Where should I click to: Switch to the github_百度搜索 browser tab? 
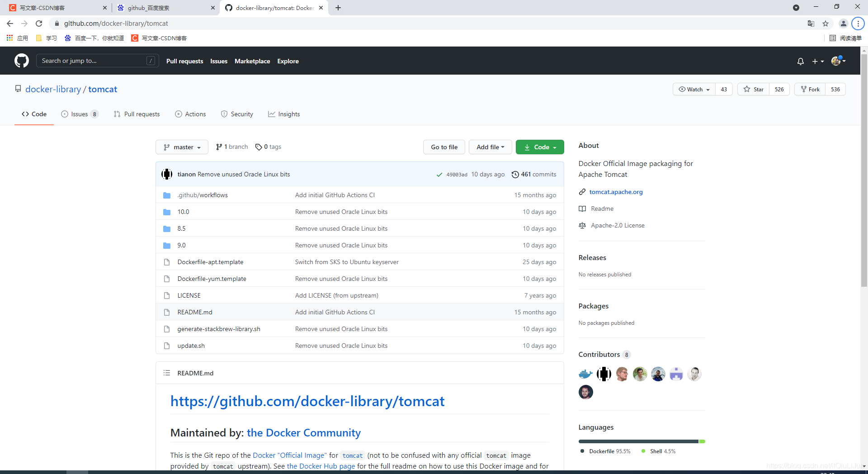(165, 8)
